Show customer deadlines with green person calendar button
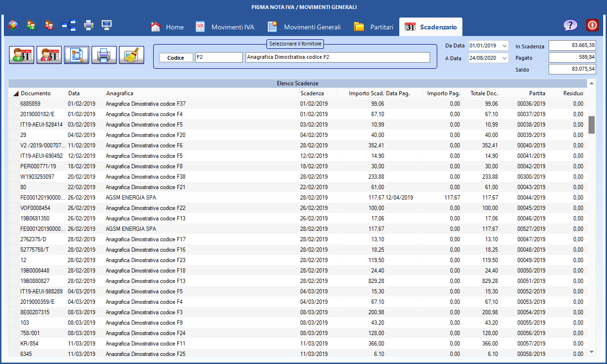Viewport: 607px width, 364px height. click(x=21, y=55)
